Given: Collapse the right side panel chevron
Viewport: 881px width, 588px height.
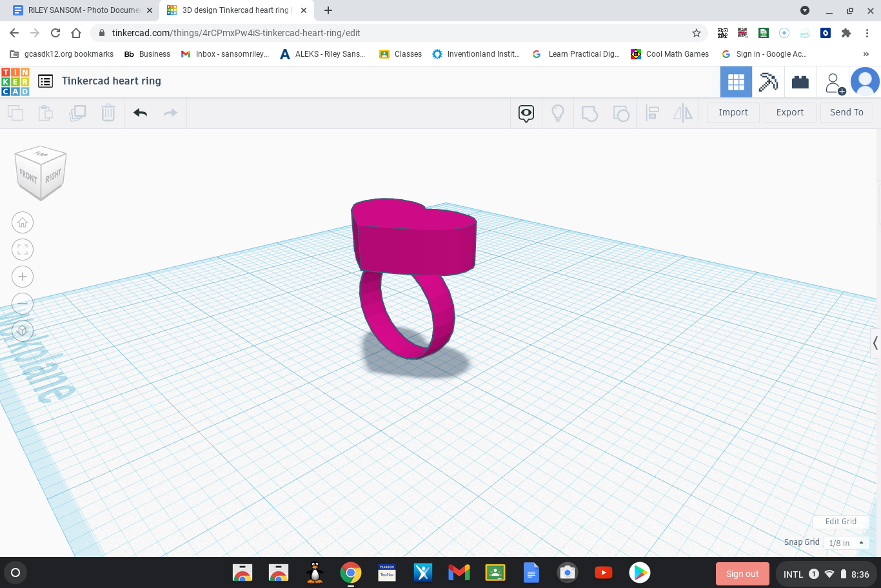Looking at the screenshot, I should (875, 343).
